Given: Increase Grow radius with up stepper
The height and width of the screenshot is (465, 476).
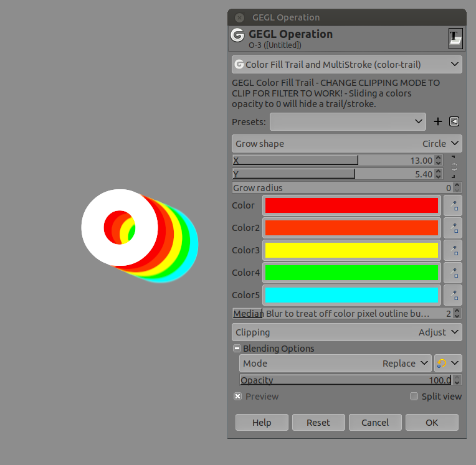Looking at the screenshot, I should (x=457, y=185).
